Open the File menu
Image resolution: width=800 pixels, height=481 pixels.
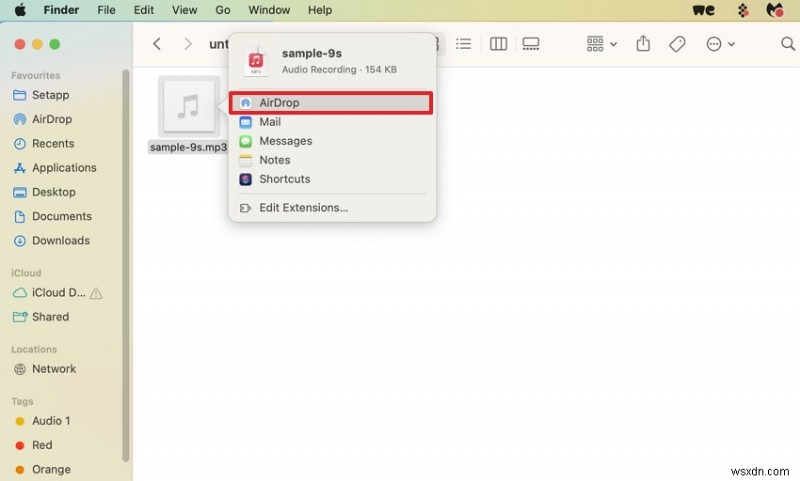point(106,10)
